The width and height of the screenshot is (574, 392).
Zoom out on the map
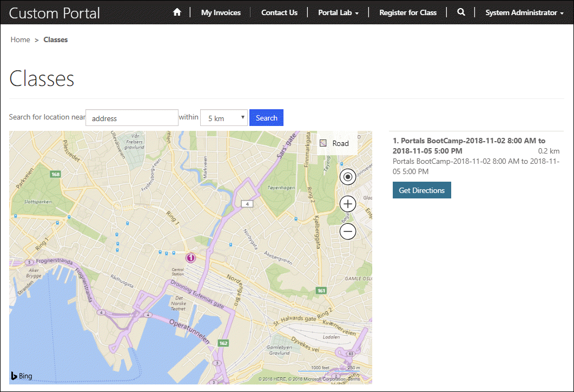point(348,231)
